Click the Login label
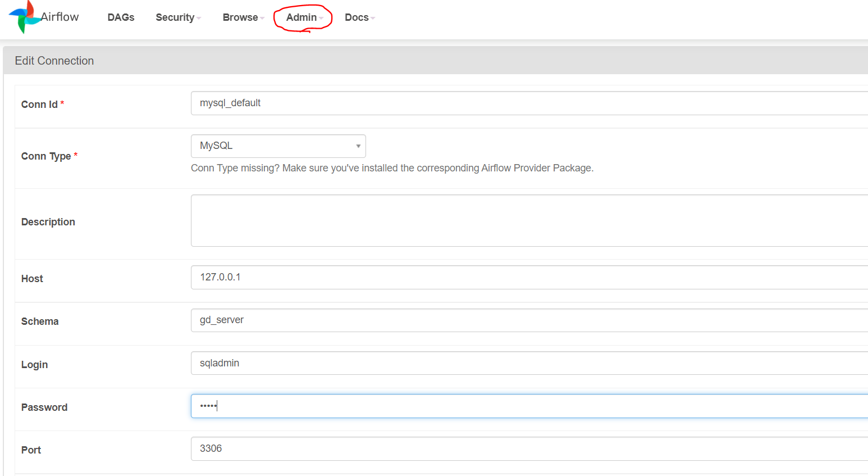Viewport: 868px width, 476px height. pos(34,365)
